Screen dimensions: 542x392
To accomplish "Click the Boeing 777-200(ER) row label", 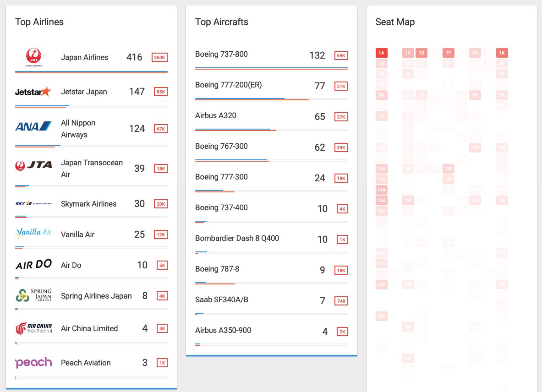I will pyautogui.click(x=229, y=85).
